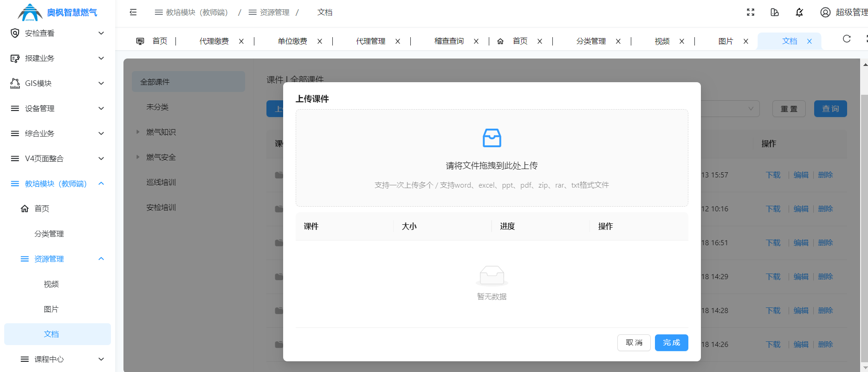
Task: Collapse the 资源管理 submenu chevron
Action: [101, 259]
